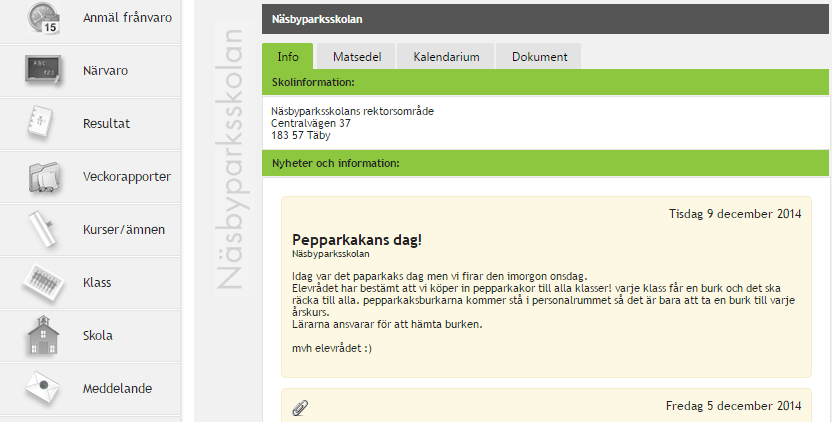Open the Dokument tab
Viewport: 832px width, 422px height.
[x=539, y=57]
